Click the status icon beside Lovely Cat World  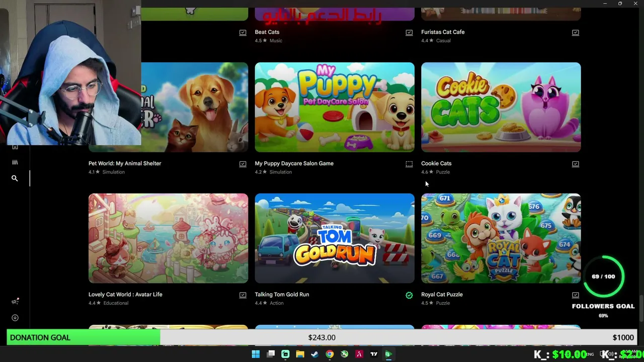pyautogui.click(x=243, y=295)
